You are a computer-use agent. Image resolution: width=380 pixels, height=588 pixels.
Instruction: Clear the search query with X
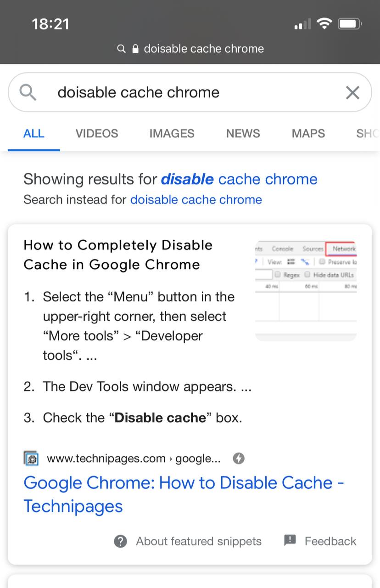tap(352, 93)
